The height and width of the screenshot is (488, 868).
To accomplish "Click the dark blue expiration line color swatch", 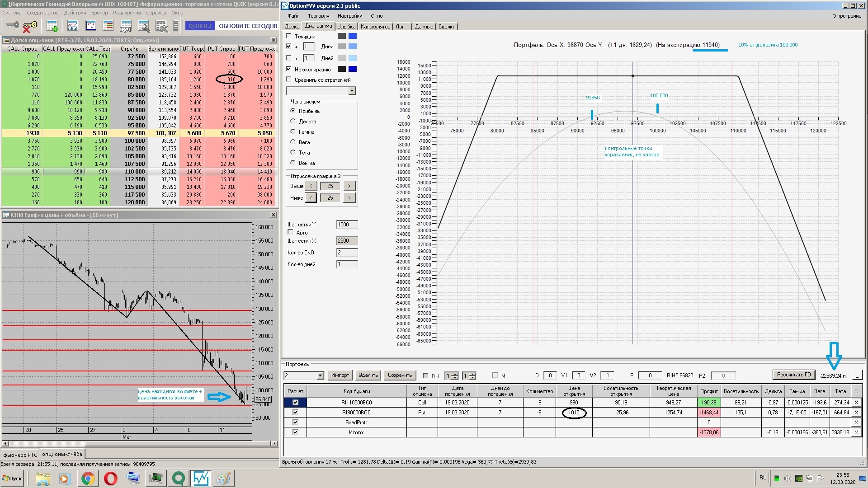I will (x=353, y=69).
